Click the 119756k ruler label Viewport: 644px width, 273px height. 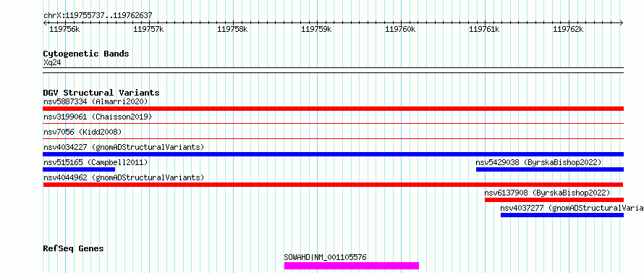coord(64,29)
